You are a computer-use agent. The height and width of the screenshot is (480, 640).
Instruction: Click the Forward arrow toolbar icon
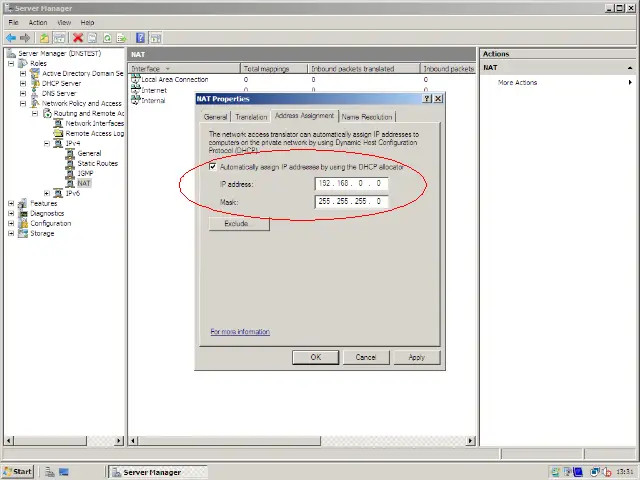25,38
